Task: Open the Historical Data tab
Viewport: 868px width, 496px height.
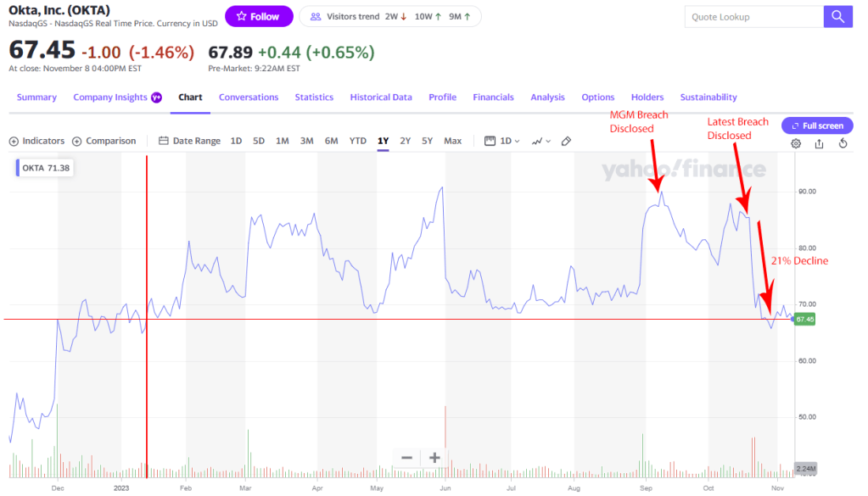Action: coord(381,97)
